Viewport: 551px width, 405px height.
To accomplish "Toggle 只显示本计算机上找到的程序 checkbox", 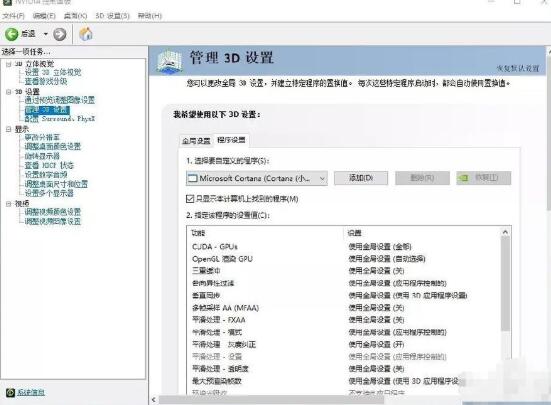I will coord(190,199).
